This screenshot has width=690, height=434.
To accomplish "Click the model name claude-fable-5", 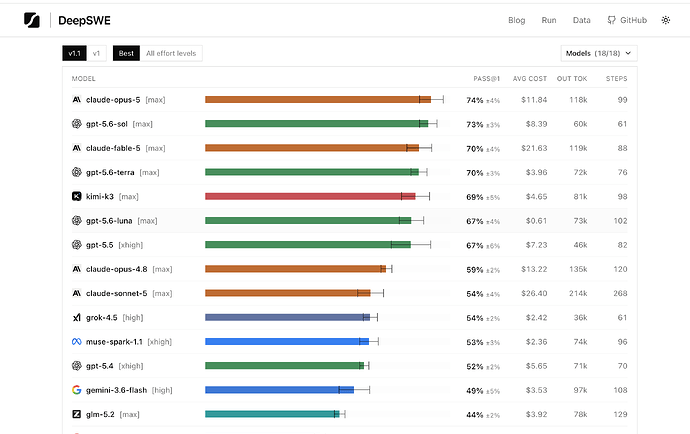I will 113,148.
